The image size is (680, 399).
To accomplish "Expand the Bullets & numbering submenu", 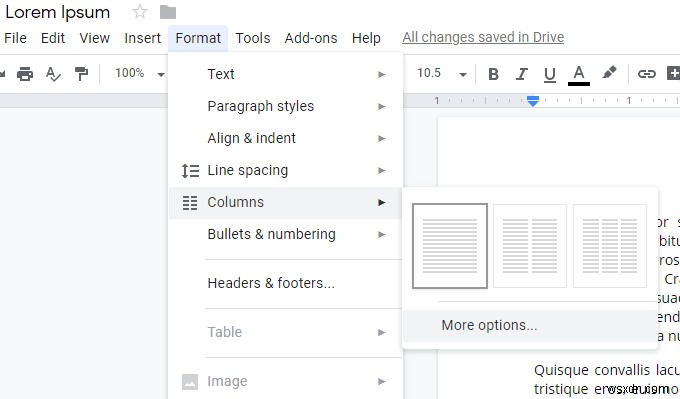I will click(x=285, y=235).
